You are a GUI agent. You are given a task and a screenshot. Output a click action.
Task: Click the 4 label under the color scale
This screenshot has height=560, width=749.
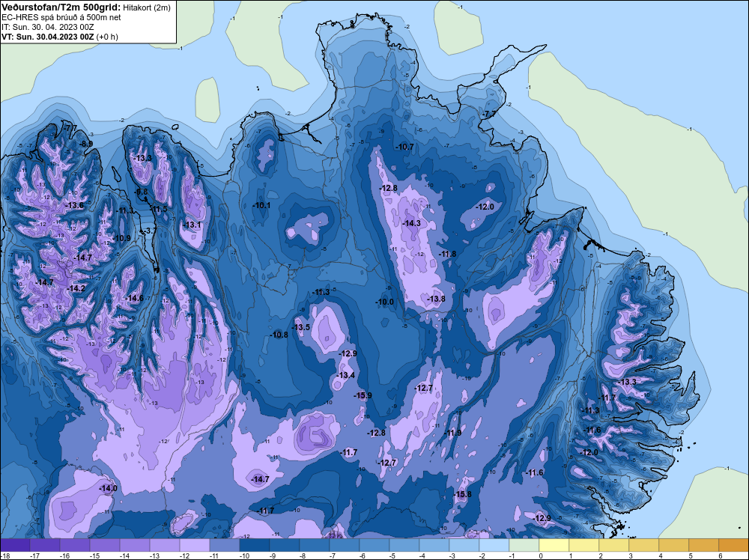coord(661,556)
